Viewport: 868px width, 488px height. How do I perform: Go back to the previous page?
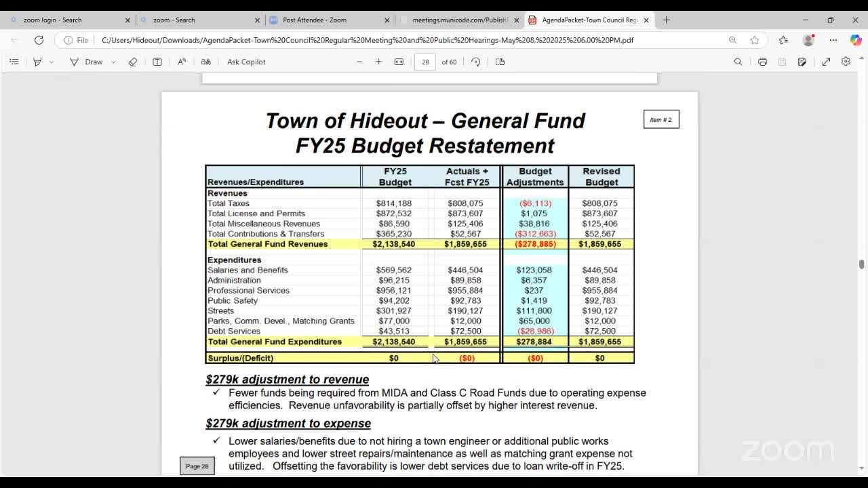point(15,40)
